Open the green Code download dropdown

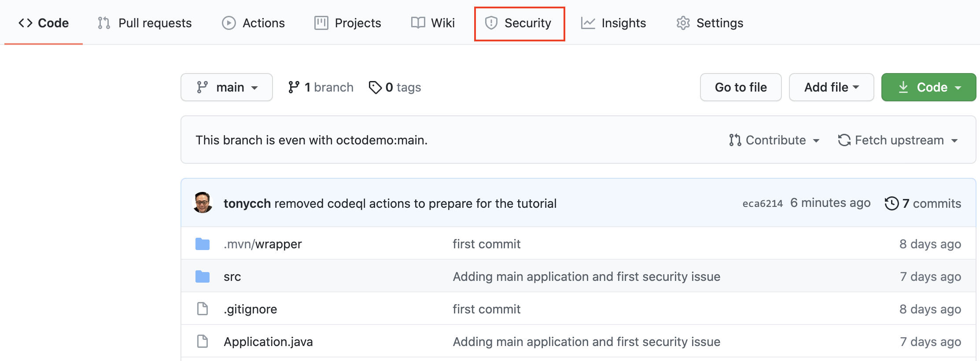[x=928, y=87]
